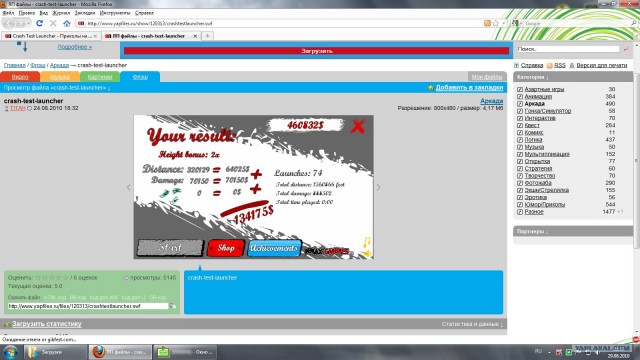Open the Загрузки folder taskbar item

pos(55,352)
